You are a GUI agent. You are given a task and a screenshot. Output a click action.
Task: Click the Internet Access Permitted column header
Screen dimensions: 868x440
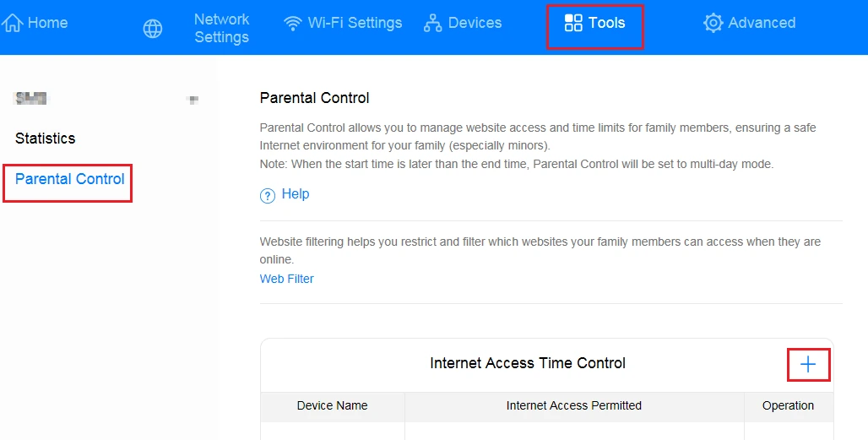click(574, 405)
